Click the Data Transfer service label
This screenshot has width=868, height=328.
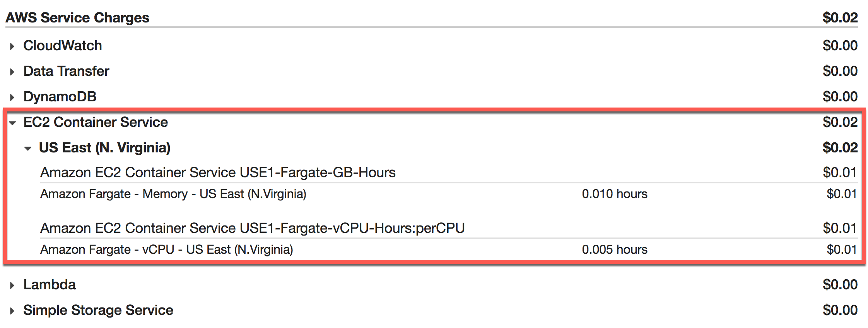pyautogui.click(x=66, y=71)
